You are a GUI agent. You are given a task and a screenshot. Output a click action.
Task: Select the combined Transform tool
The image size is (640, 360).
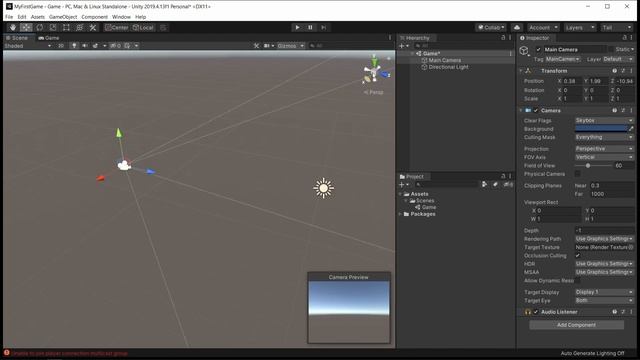(x=80, y=27)
